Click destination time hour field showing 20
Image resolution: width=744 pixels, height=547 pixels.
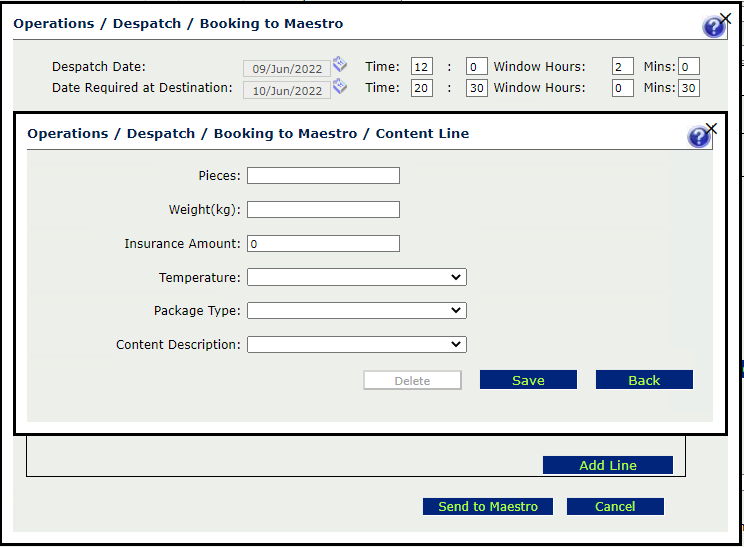pyautogui.click(x=422, y=88)
